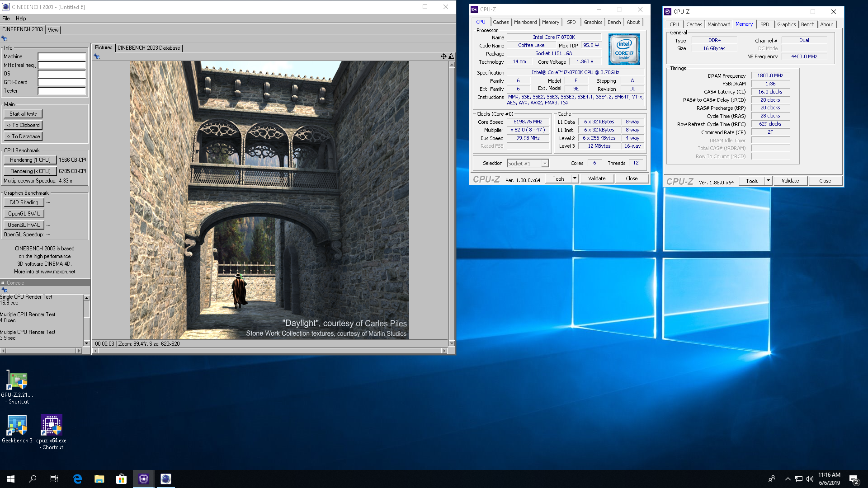Open the Geekbench 3 desktop icon

tap(17, 429)
